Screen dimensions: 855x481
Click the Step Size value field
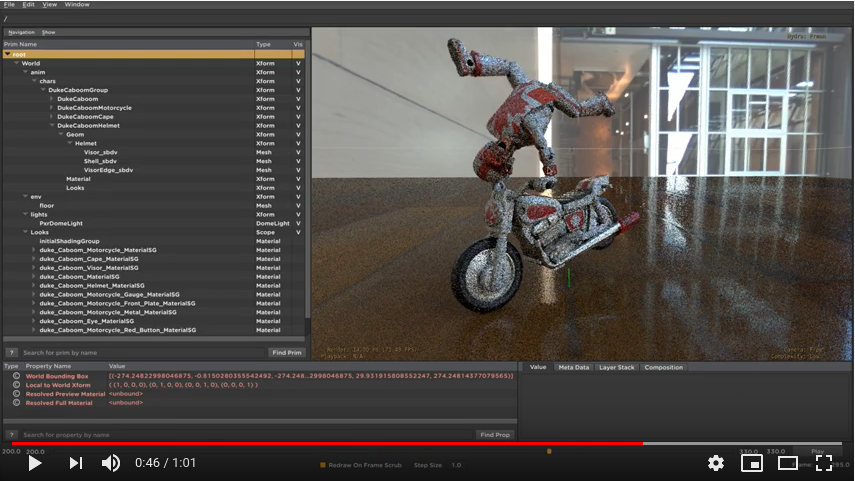[456, 465]
